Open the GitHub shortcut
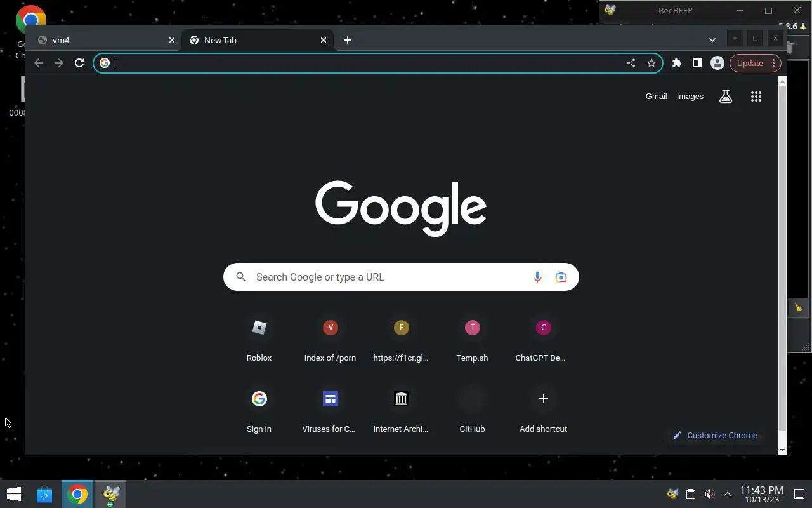Image resolution: width=812 pixels, height=508 pixels. 472,411
